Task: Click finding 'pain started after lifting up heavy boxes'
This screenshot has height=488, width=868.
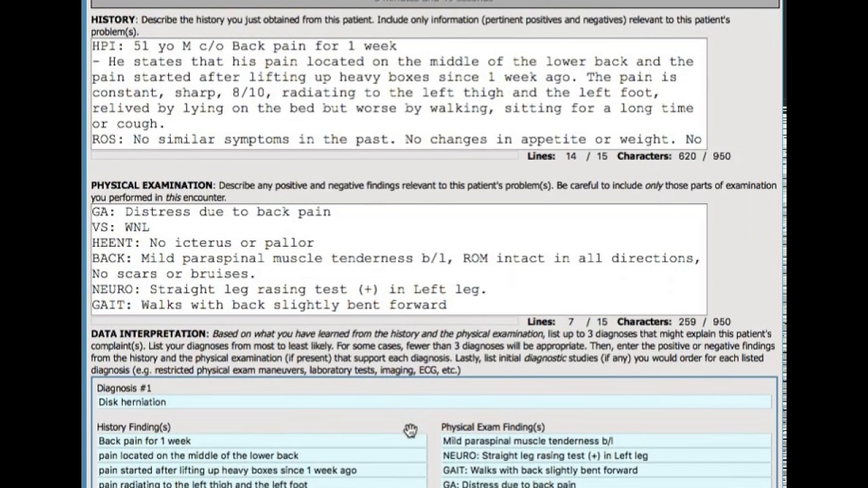Action: tap(262, 470)
